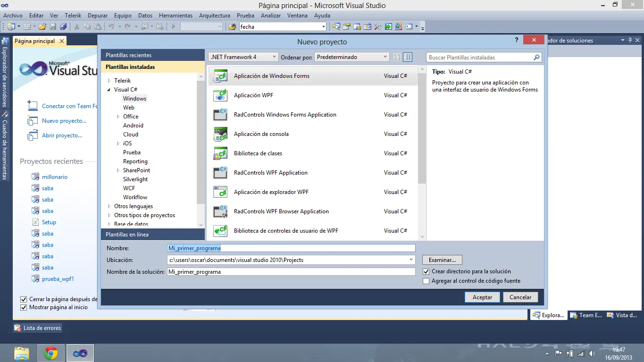Click the Start Page toolbar icon
The image size is (644, 362).
[388, 27]
